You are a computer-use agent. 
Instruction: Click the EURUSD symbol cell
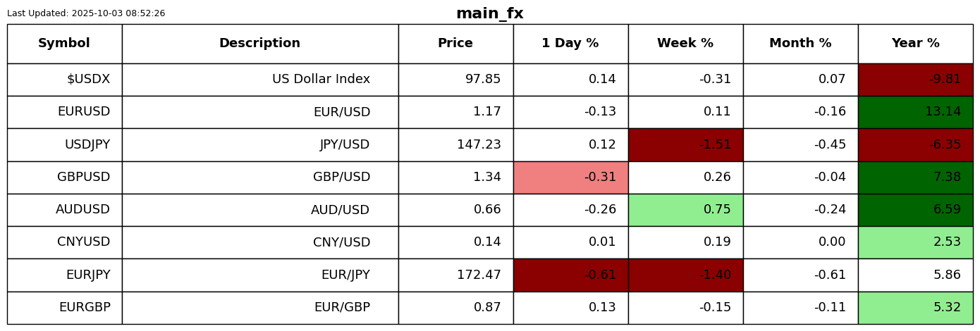(x=64, y=112)
